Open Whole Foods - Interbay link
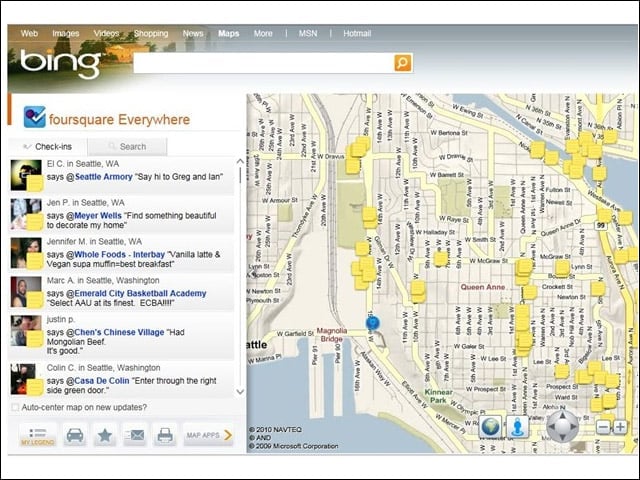 click(x=120, y=254)
